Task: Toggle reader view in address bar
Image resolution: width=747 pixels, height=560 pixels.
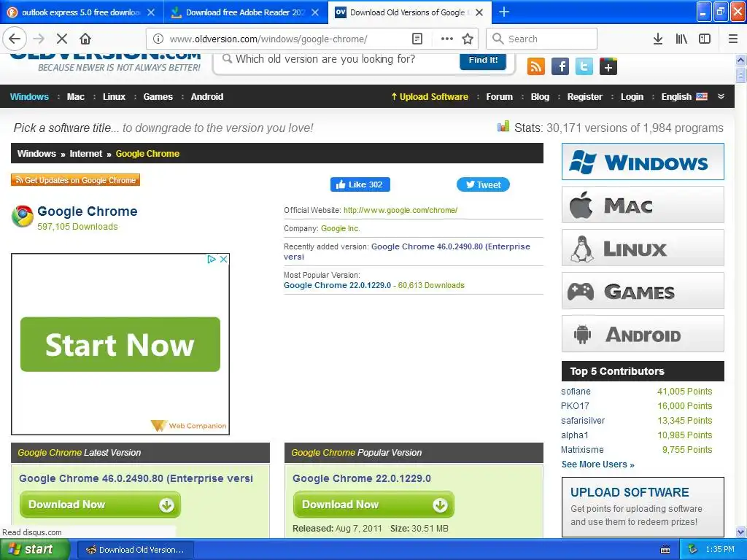Action: 417,39
